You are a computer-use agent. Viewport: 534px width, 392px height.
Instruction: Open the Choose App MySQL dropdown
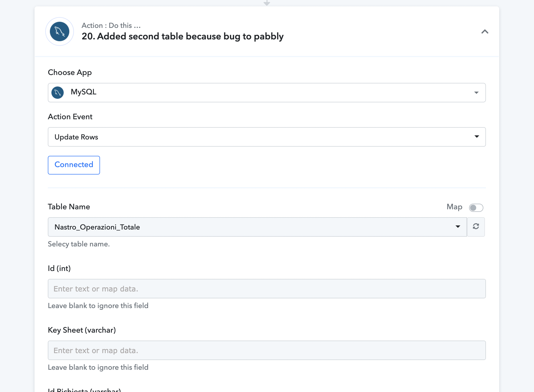click(x=267, y=92)
